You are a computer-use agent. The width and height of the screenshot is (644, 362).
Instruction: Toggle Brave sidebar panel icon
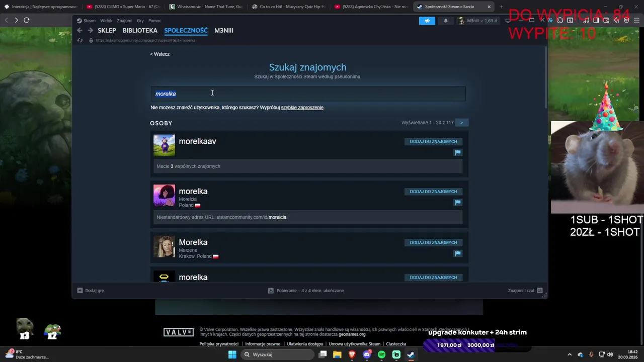click(x=596, y=20)
